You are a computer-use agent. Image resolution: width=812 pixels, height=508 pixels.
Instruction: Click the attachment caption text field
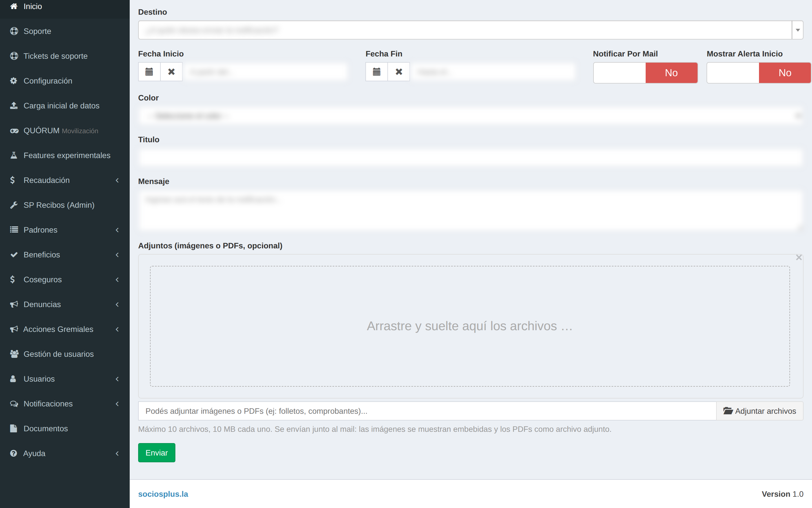click(x=427, y=411)
